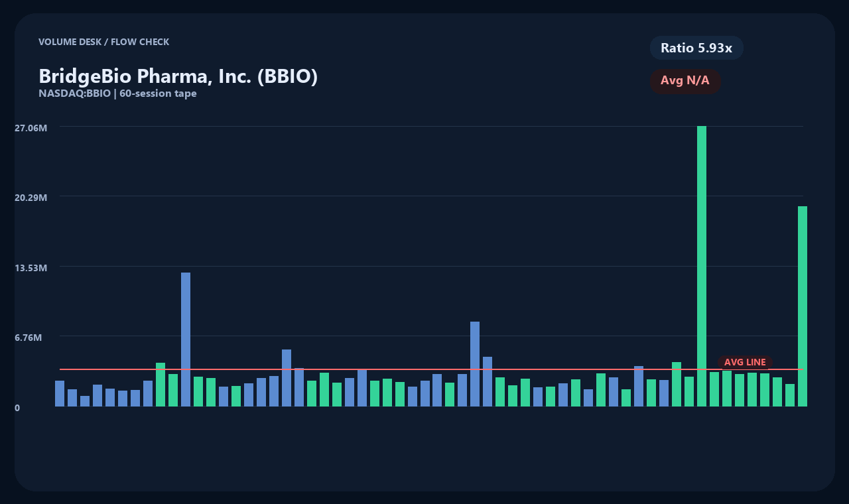Click the tallest green volume bar
This screenshot has height=504, width=849.
click(x=702, y=266)
